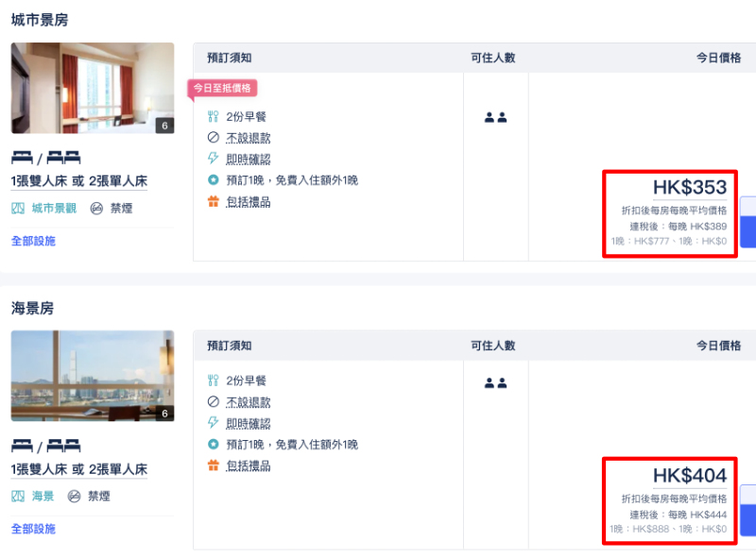Screen dimensions: 756x558
Task: Click the no-smoking icon under City View room
Action: [96, 208]
